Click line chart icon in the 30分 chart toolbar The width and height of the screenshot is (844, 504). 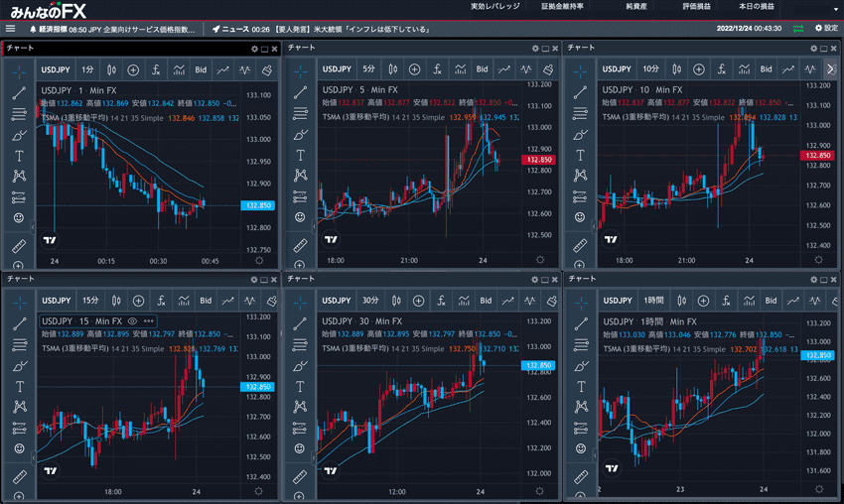pyautogui.click(x=507, y=301)
